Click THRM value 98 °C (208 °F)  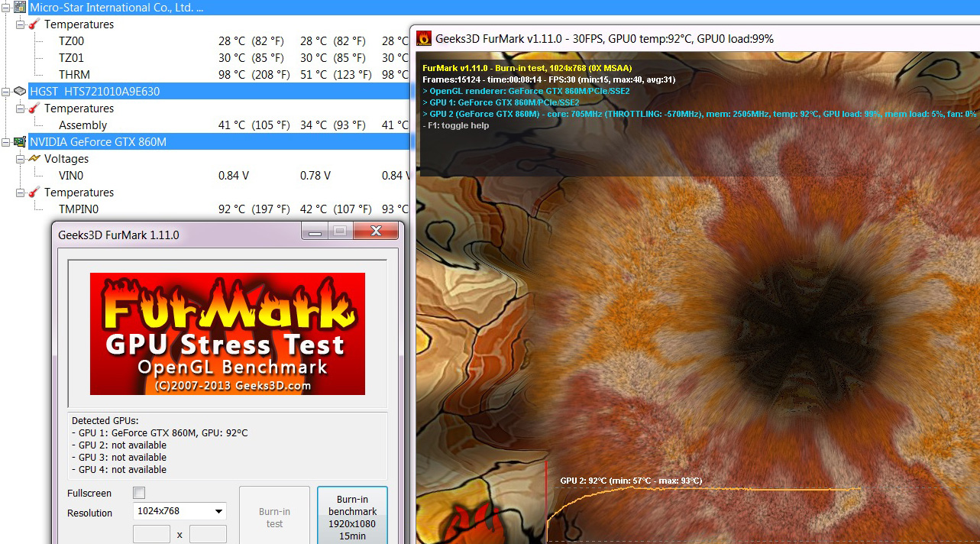tap(254, 75)
